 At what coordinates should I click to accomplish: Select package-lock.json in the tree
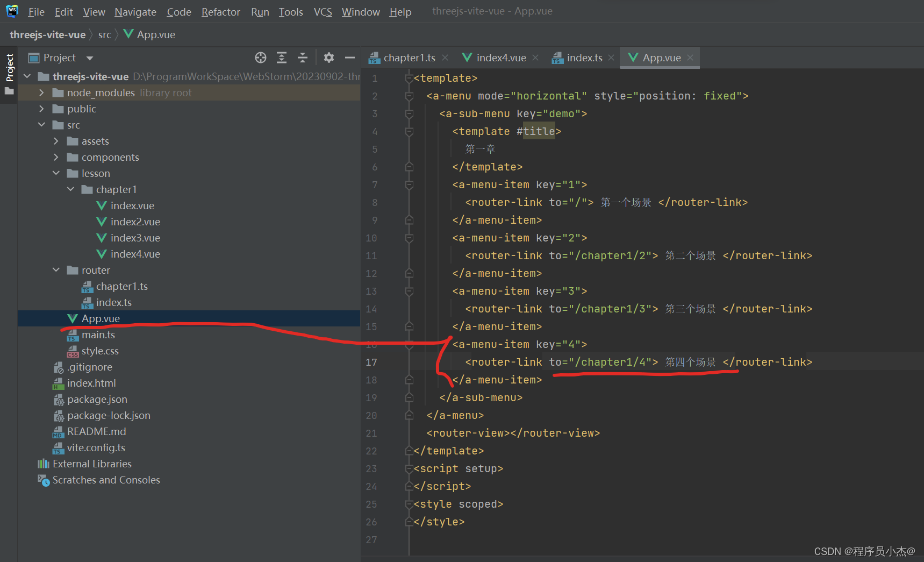tap(109, 415)
